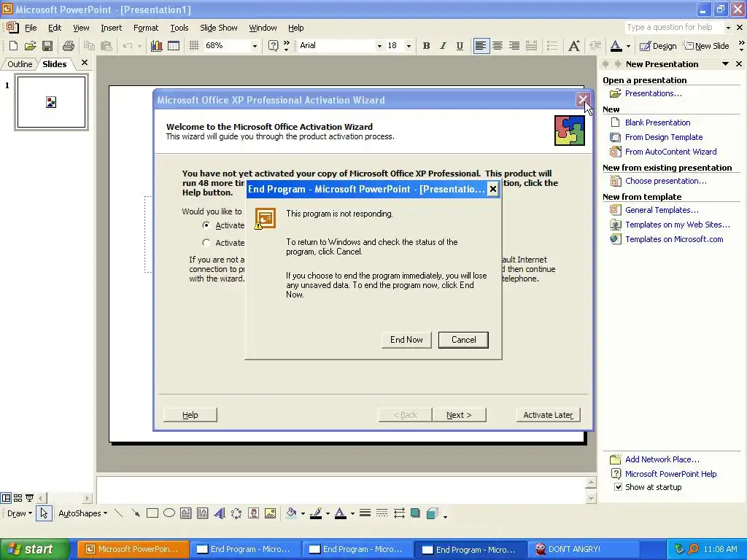
Task: Open the New Presentation task pane dropdown
Action: 725,64
